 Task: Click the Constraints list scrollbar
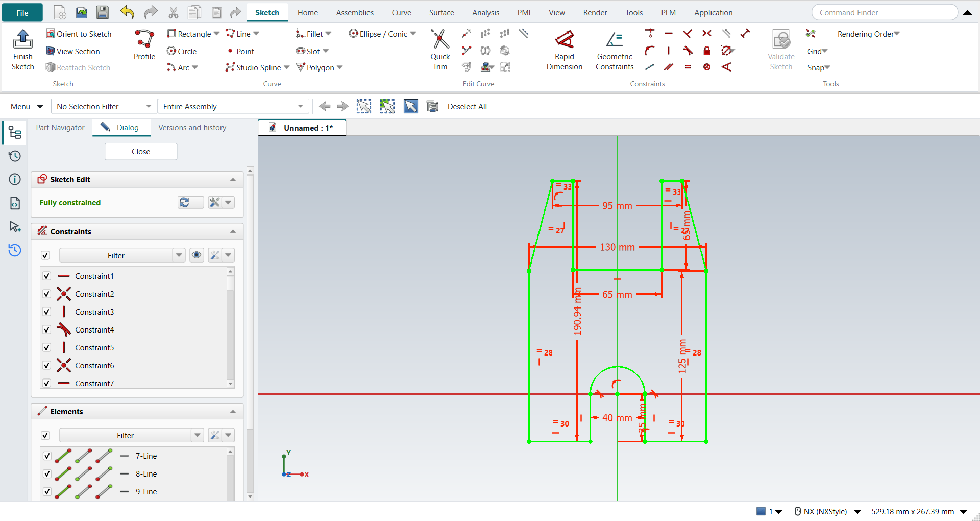tap(230, 327)
